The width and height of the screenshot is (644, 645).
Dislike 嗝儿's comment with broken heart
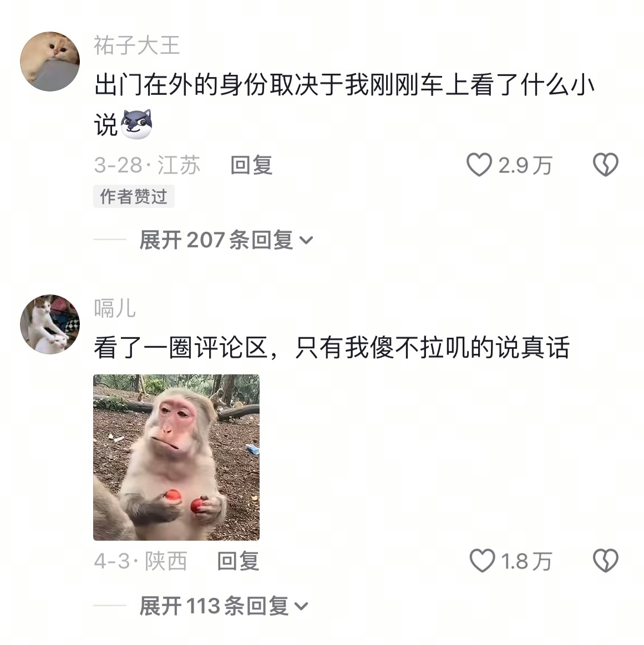[x=605, y=561]
